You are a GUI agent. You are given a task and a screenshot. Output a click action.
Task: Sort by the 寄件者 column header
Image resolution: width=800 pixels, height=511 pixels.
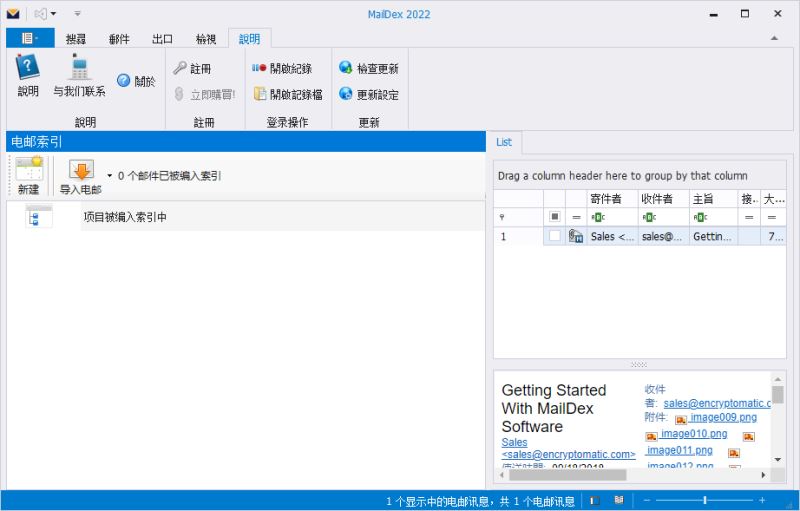tap(612, 199)
